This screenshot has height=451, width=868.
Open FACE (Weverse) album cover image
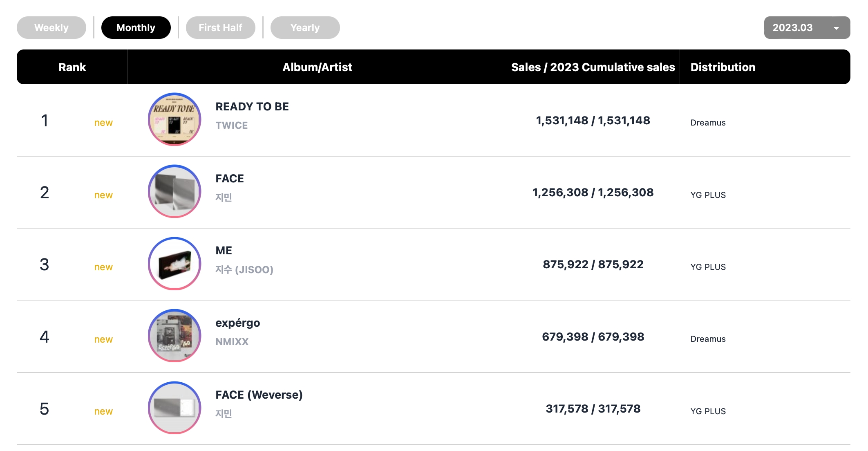coord(174,408)
